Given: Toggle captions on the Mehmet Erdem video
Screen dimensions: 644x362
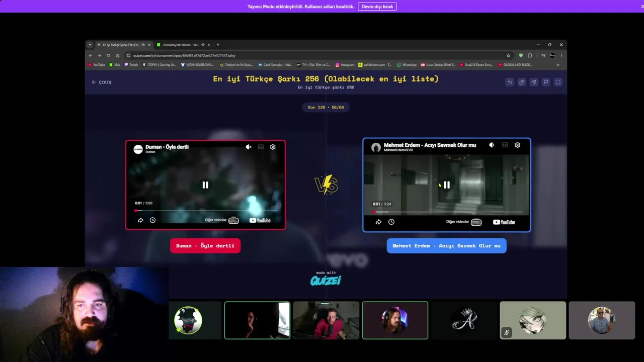Looking at the screenshot, I should (504, 145).
